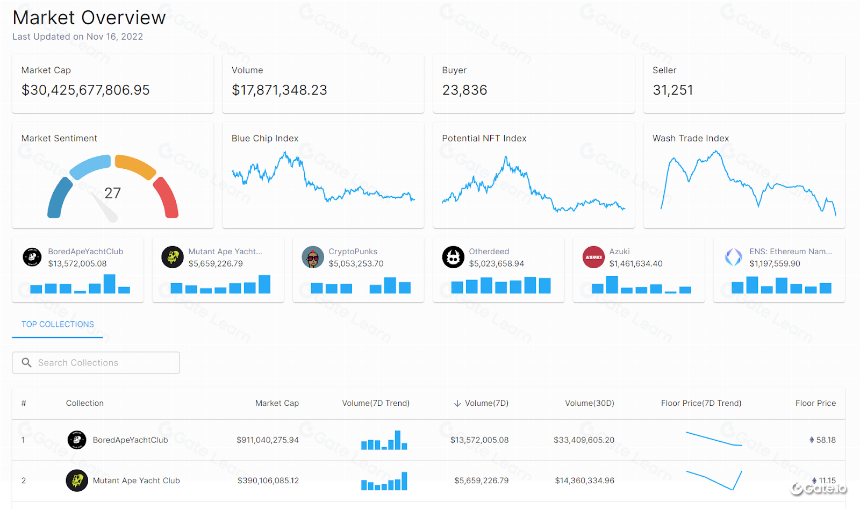Sort table by Volume(30D) column header
The width and height of the screenshot is (860, 509).
tap(590, 403)
